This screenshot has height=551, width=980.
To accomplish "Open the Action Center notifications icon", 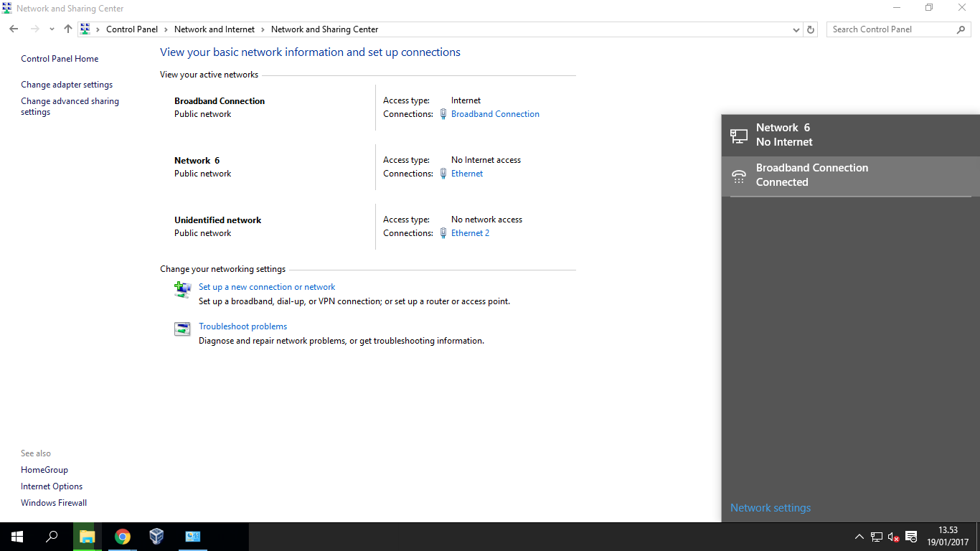I will click(x=912, y=537).
